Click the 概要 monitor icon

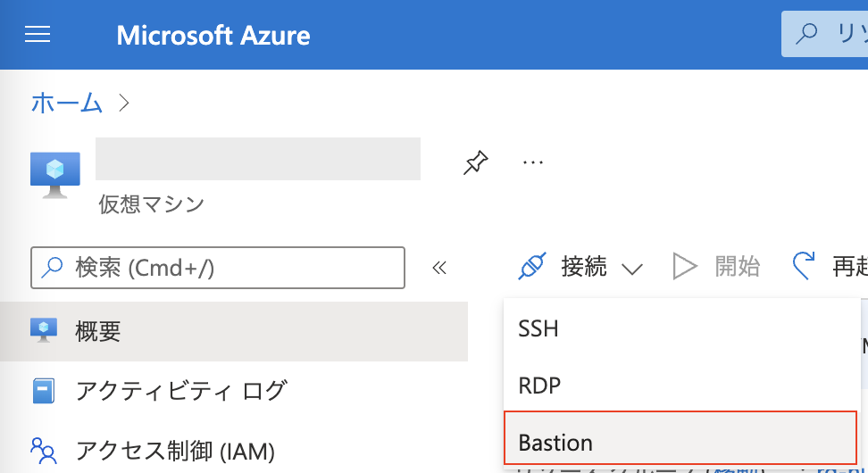click(44, 330)
